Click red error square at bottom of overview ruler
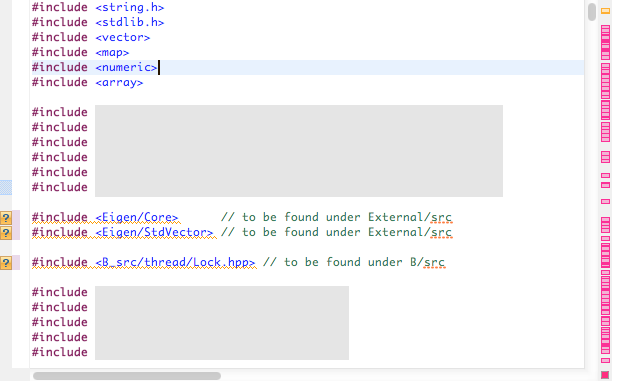Viewport: 617px width, 381px height. 605,374
